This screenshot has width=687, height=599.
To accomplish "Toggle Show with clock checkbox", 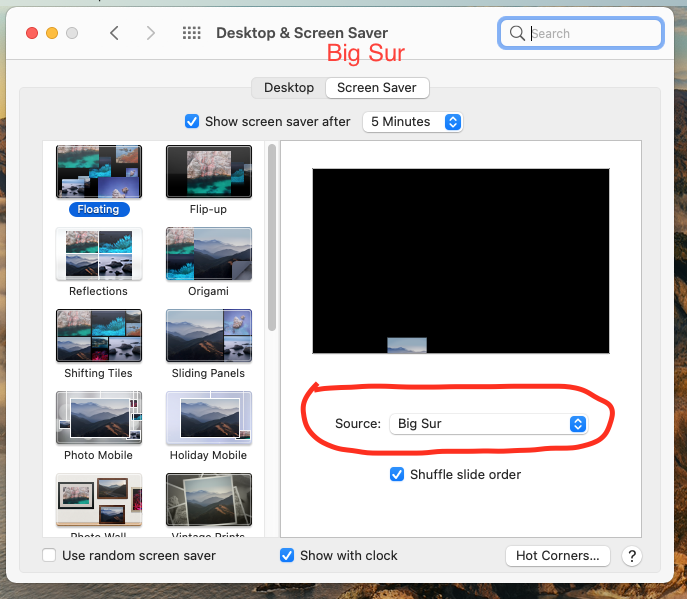I will (287, 555).
